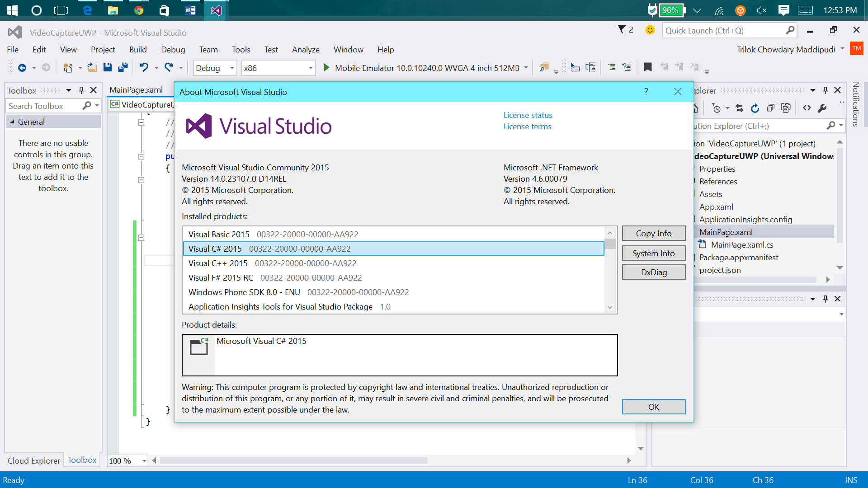
Task: Toggle auto-hide pin on Solution Explorer
Action: coord(825,90)
